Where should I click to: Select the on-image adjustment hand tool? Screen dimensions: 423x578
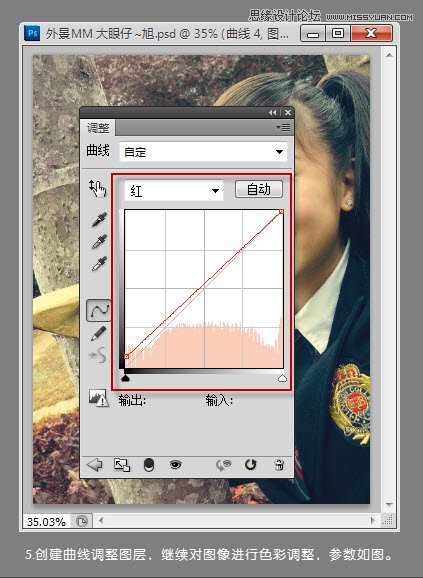[x=98, y=188]
